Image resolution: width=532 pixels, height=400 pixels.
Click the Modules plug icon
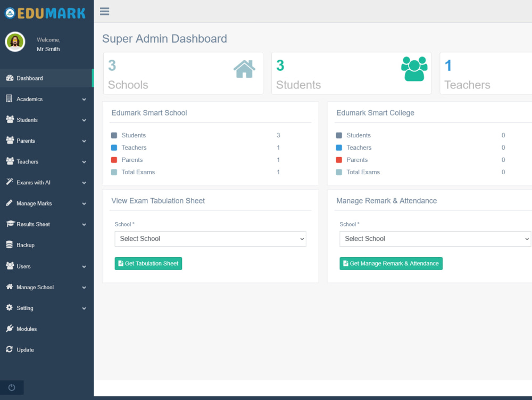pyautogui.click(x=10, y=328)
